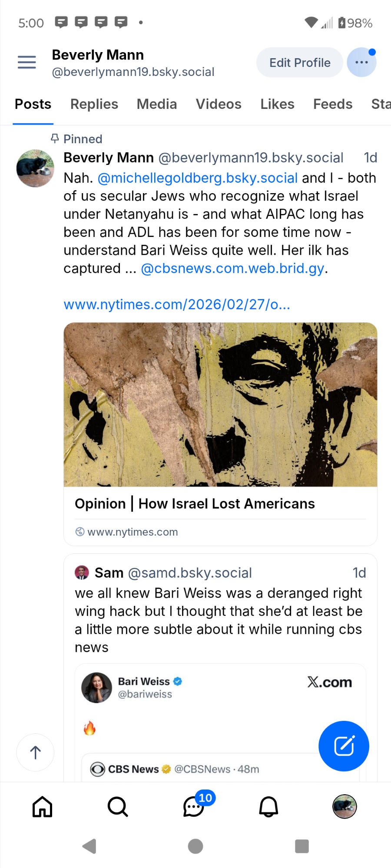Open the www.nytimes.com/2026/02/27 link

click(177, 305)
